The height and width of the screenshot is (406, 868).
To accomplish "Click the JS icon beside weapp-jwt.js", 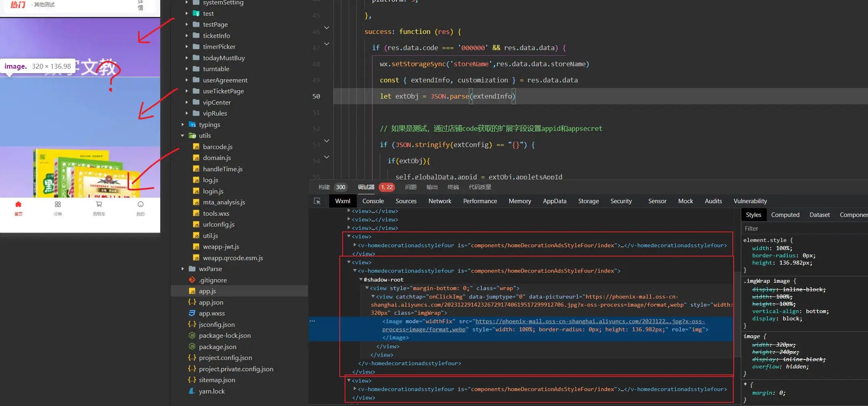I will 196,246.
